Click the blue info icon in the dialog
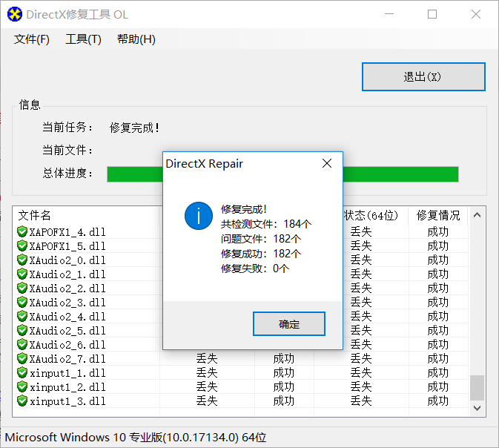Viewport: 499px width, 448px height. (x=199, y=216)
